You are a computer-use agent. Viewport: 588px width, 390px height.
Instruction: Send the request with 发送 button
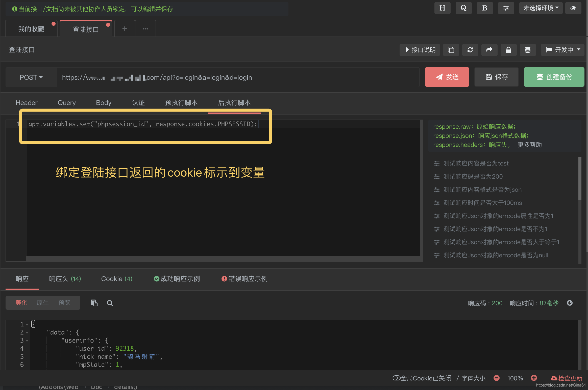click(x=447, y=77)
